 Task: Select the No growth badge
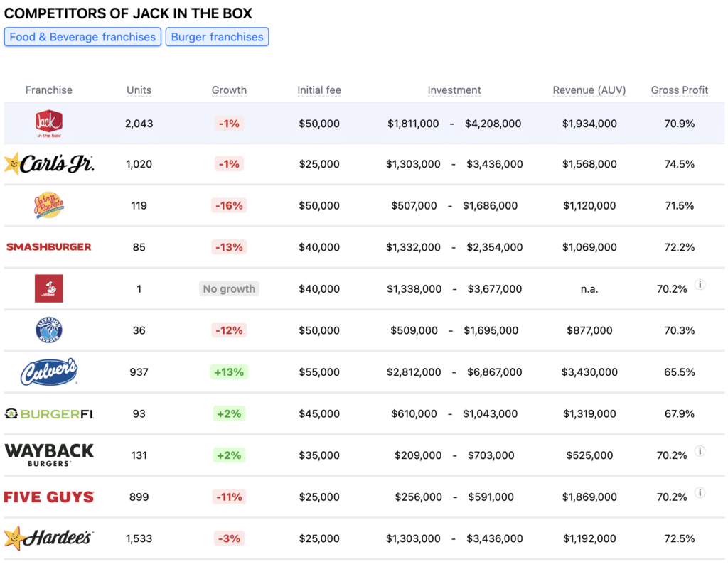[x=229, y=289]
